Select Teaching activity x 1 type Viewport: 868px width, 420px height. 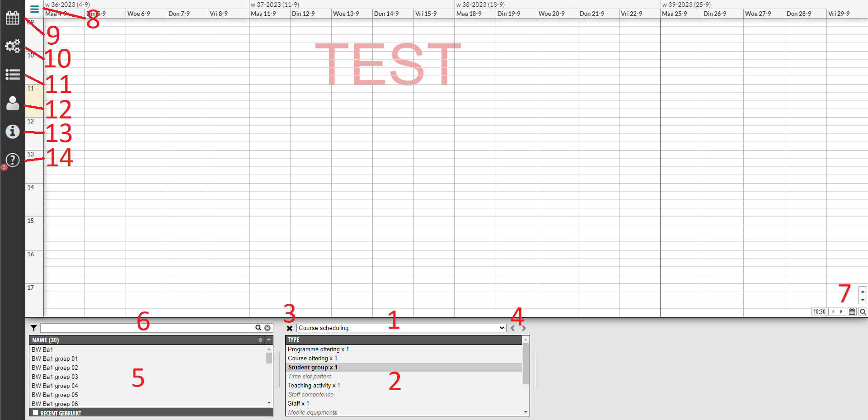404,386
